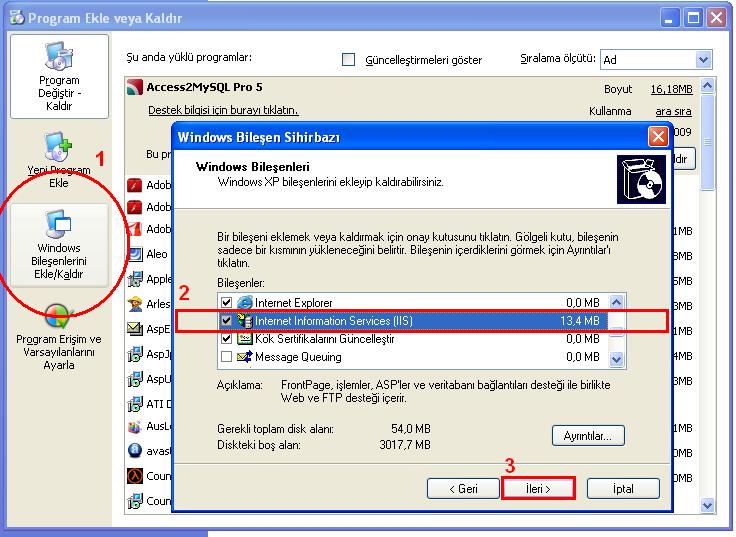Uncheck Internet Explorer component

pos(226,303)
